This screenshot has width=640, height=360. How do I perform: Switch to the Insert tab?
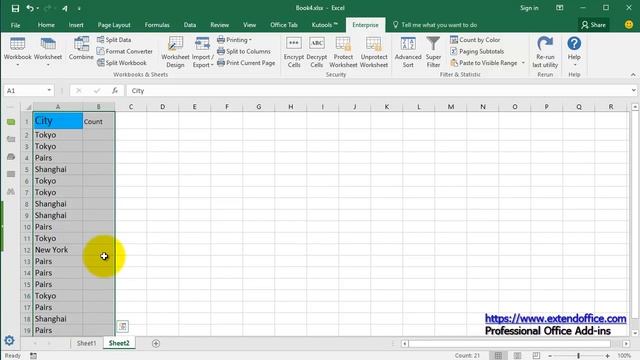tap(76, 25)
